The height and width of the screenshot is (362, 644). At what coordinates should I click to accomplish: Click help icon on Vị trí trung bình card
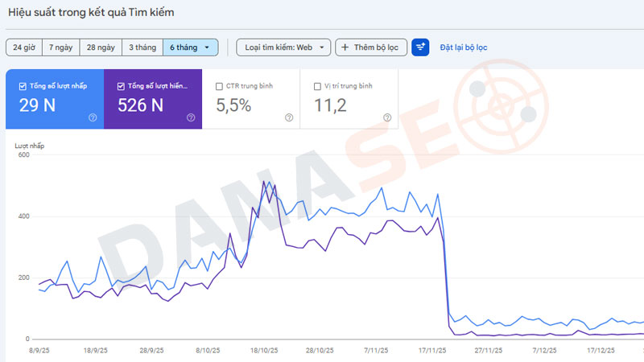click(x=387, y=117)
